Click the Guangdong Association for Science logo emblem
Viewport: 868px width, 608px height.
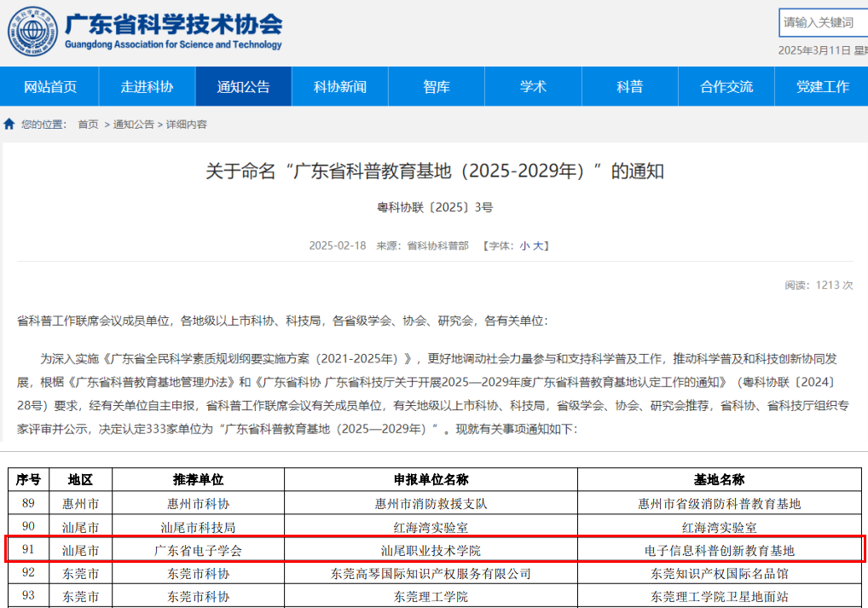32,32
